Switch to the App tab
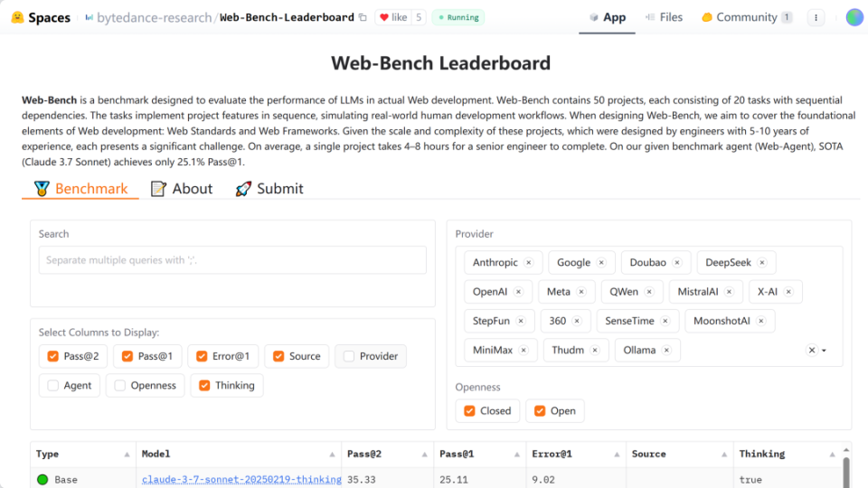 click(608, 18)
